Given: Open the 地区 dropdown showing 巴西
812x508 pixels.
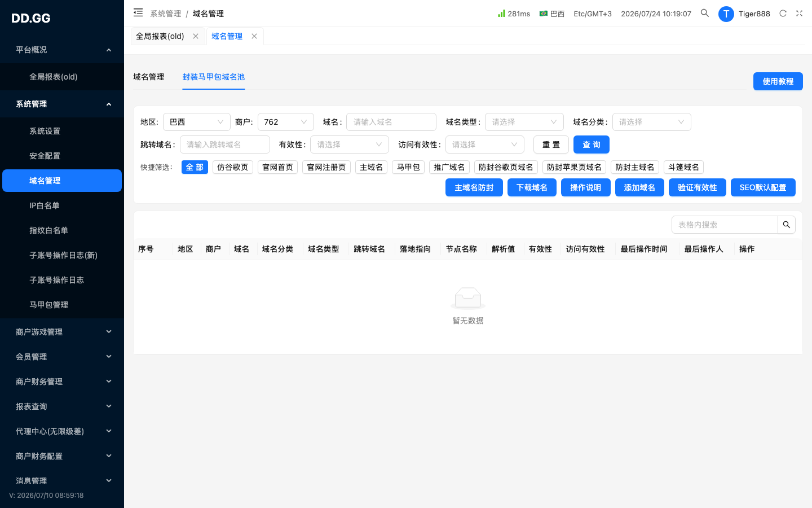Looking at the screenshot, I should click(197, 122).
